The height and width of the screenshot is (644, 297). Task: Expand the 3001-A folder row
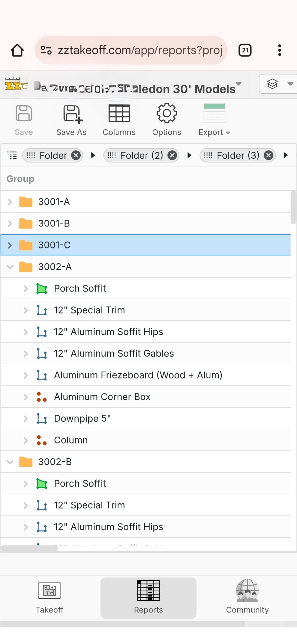(10, 202)
